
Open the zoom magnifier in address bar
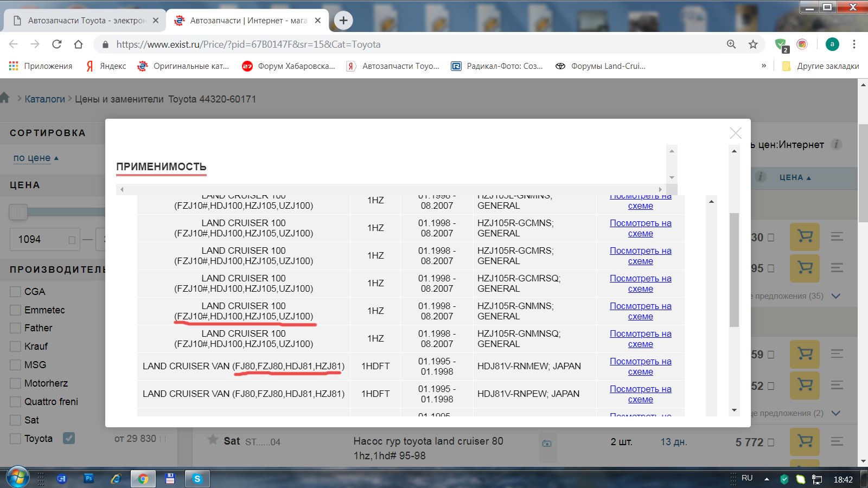731,44
